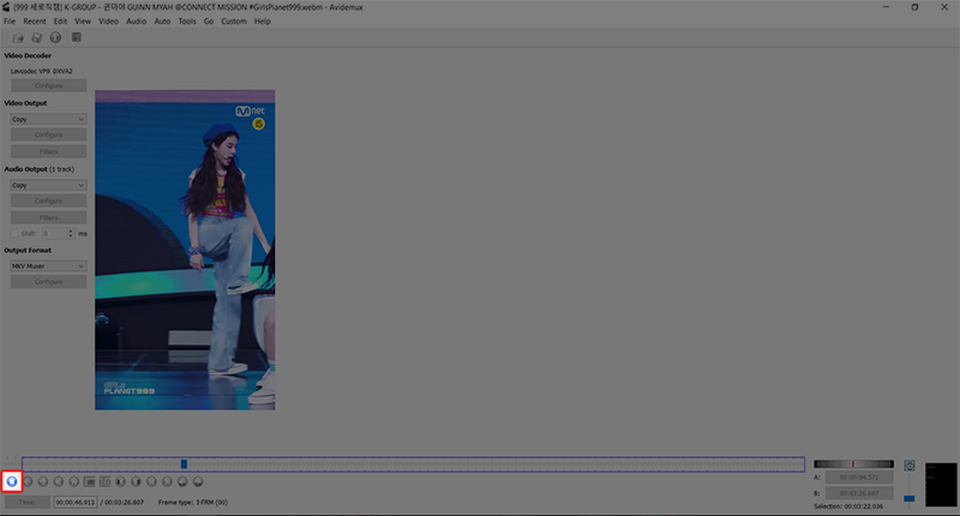The image size is (960, 516).
Task: Click the Save video toolbar icon
Action: (37, 38)
